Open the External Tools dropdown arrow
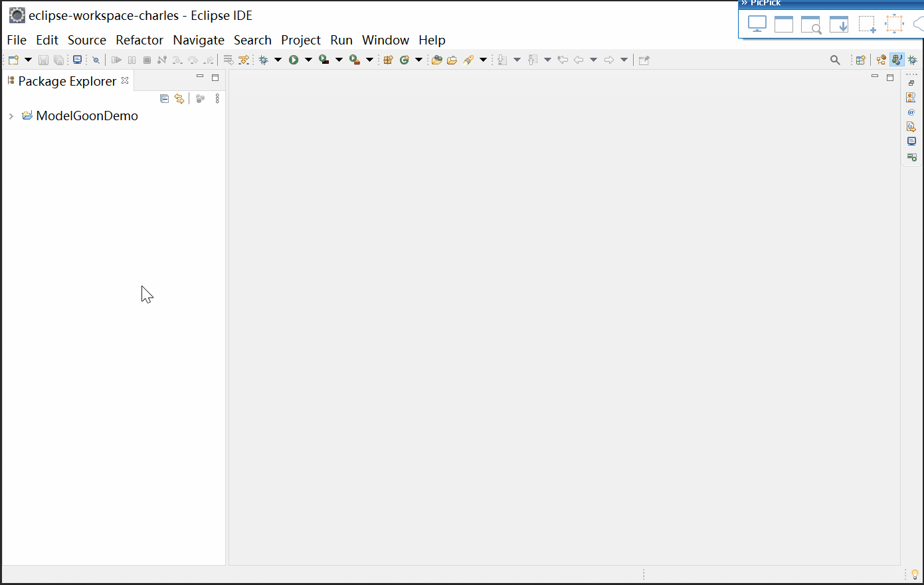924x585 pixels. pos(369,60)
